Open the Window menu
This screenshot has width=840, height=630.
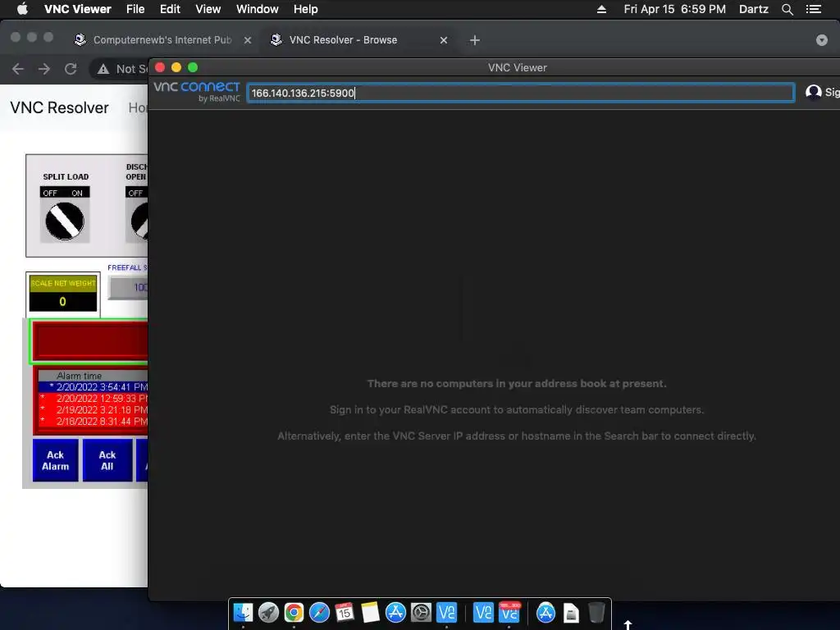(x=257, y=9)
